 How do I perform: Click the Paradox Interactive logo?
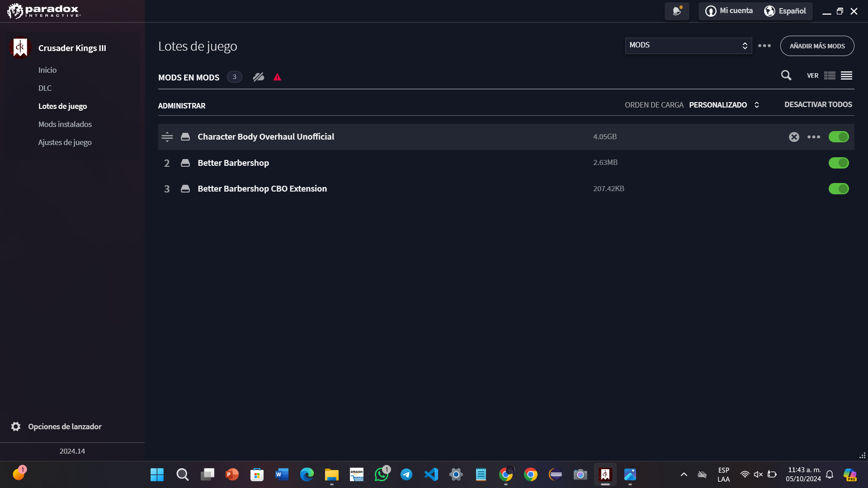coord(44,11)
